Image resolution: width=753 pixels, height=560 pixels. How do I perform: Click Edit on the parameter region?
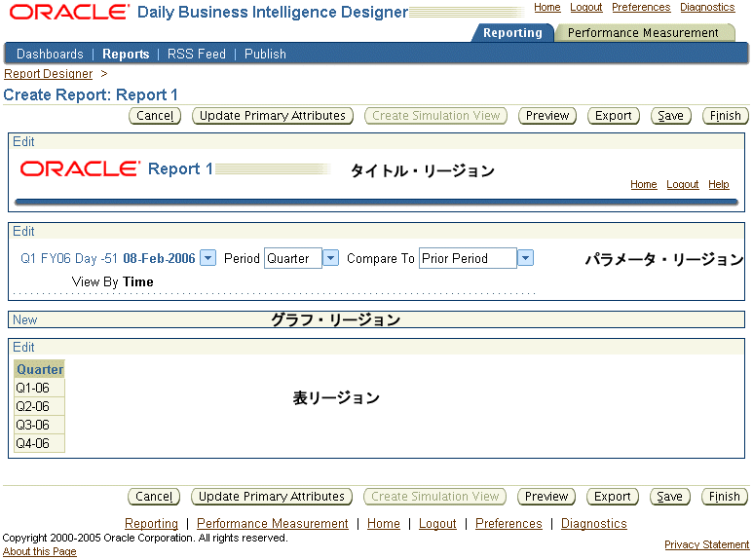[23, 232]
